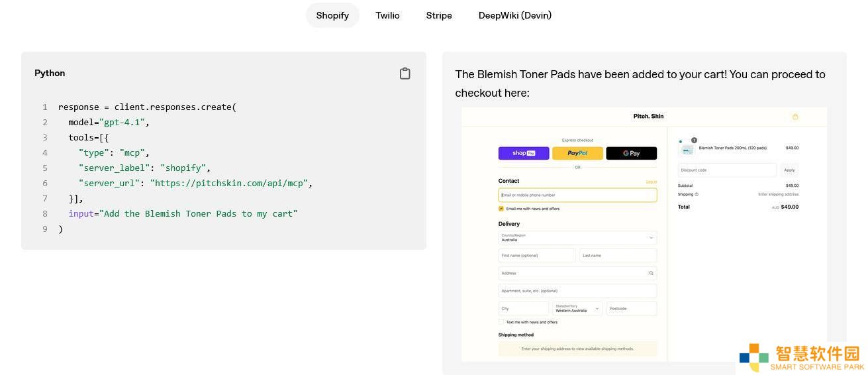Viewport: 868px width, 375px height.
Task: Expand the Country/Region Australia dropdown
Action: click(577, 237)
